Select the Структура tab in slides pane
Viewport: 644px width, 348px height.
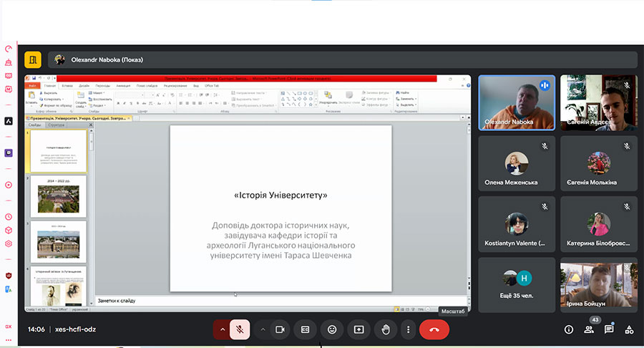[57, 125]
